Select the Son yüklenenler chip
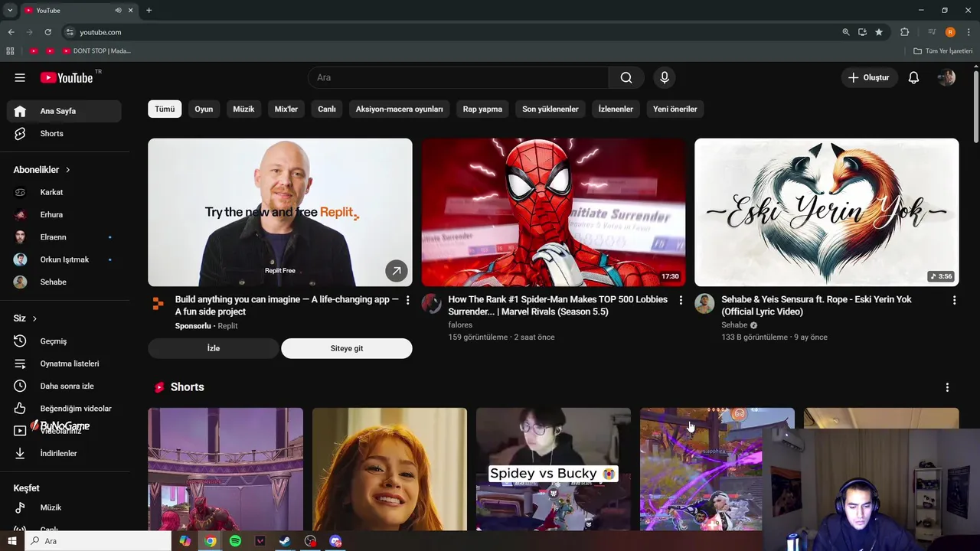980x551 pixels. 550,109
